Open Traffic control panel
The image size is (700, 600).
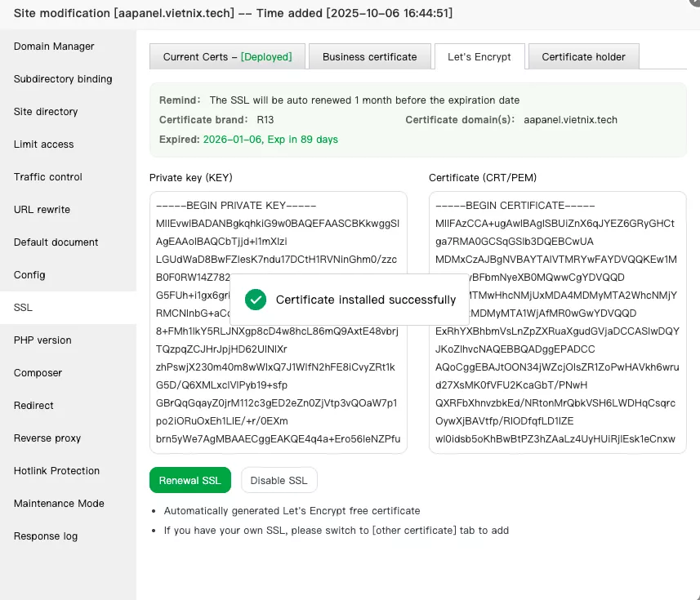(47, 177)
